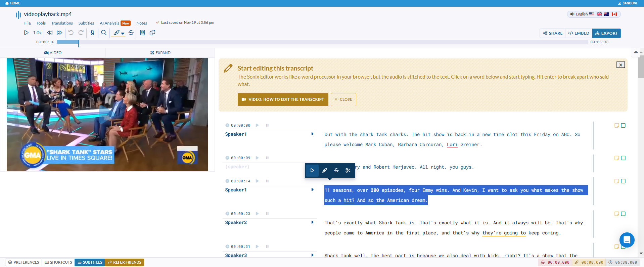Open search magnifier in toolbar
The height and width of the screenshot is (267, 644).
(104, 33)
